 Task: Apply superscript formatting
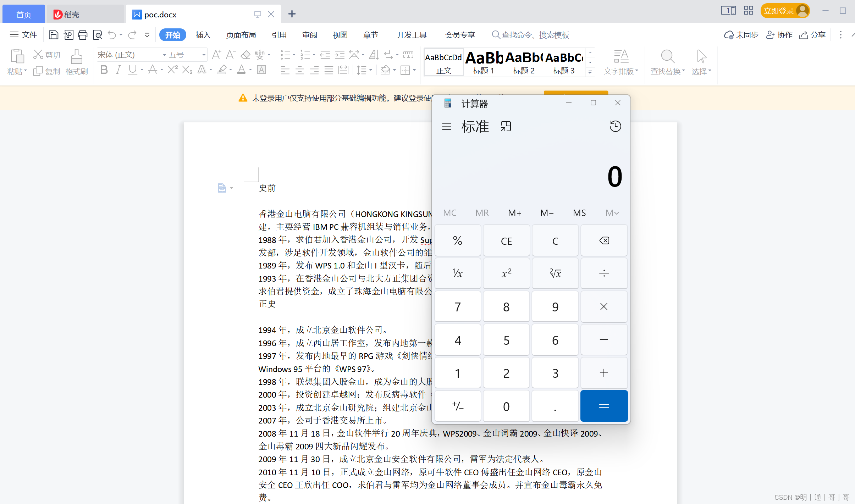pyautogui.click(x=172, y=70)
